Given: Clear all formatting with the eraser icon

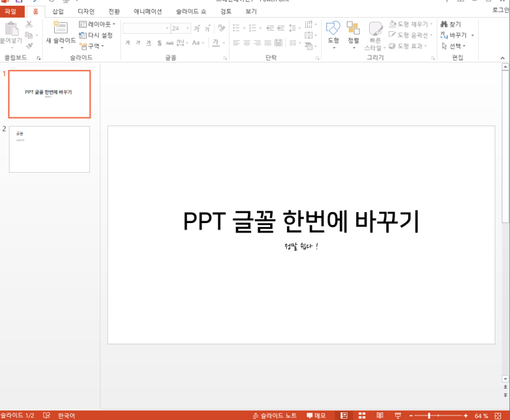Looking at the screenshot, I should coord(221,28).
